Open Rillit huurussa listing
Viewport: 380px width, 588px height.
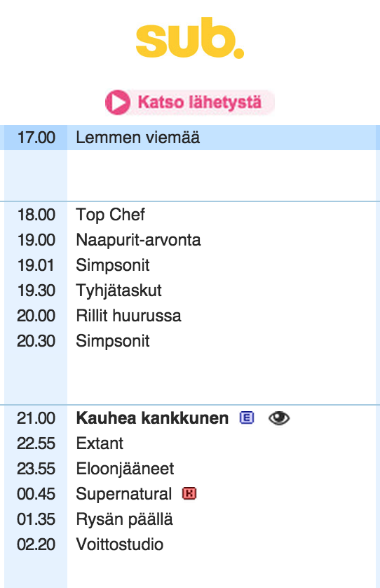tap(128, 316)
